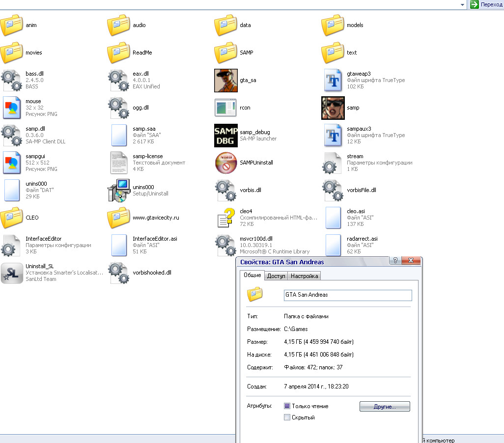Click the cleo.asi file name

tap(356, 211)
